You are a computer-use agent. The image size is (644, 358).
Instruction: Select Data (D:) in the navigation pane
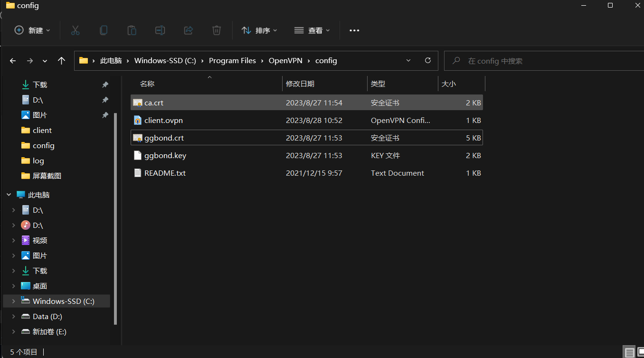tap(47, 316)
